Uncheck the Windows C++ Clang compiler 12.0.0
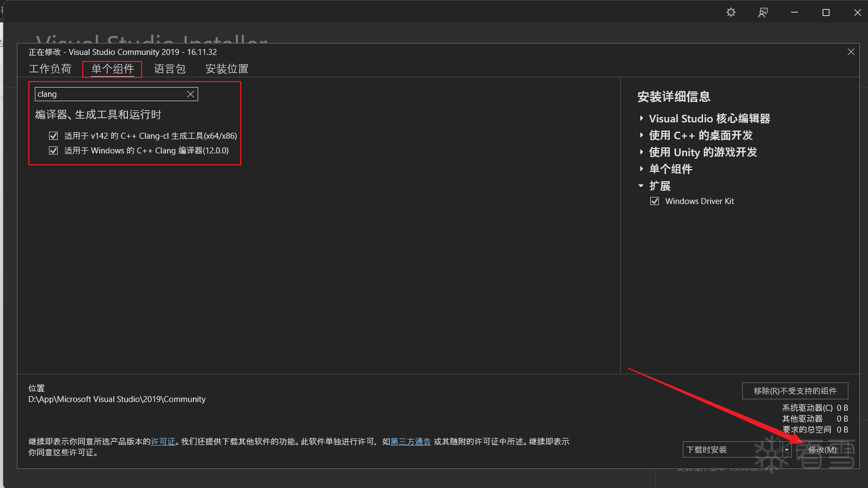Image resolution: width=868 pixels, height=488 pixels. [x=53, y=151]
